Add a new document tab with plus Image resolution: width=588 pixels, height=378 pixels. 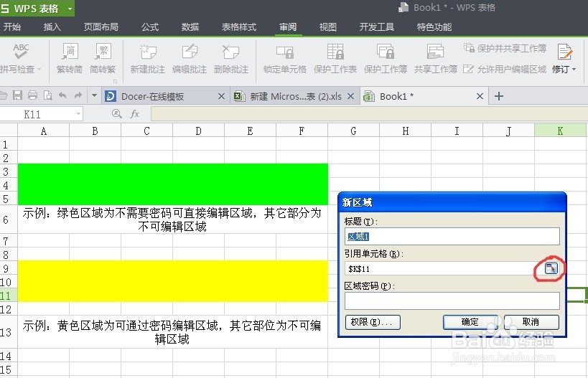[x=499, y=96]
